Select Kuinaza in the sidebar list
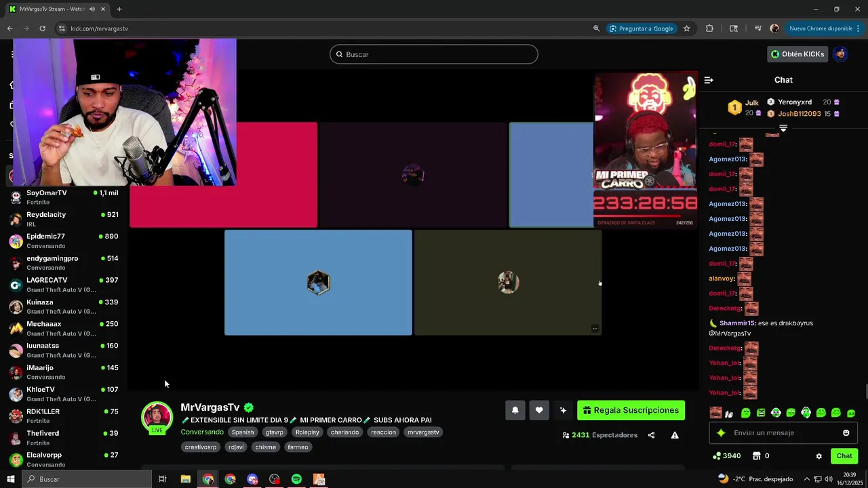 [64, 306]
